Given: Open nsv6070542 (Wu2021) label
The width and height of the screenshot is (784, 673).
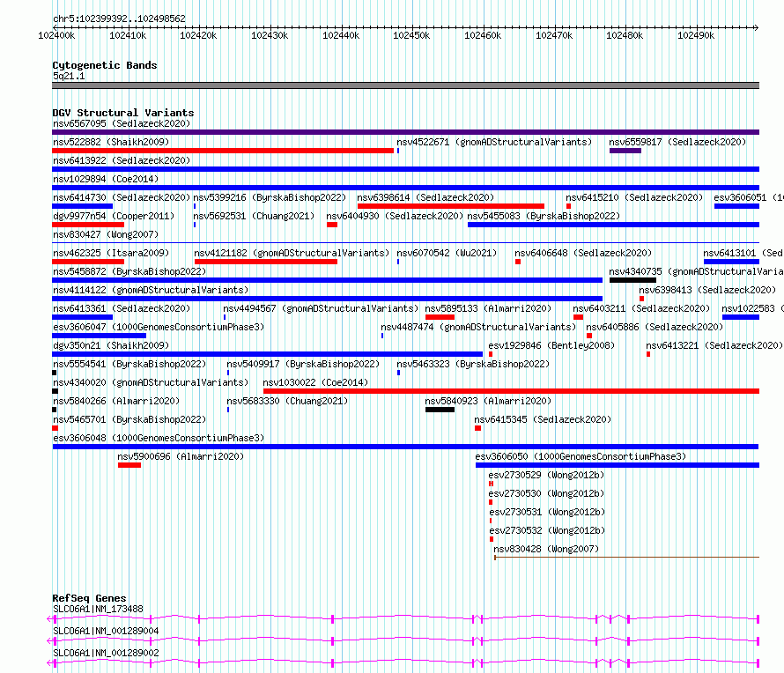Looking at the screenshot, I should click(x=447, y=253).
